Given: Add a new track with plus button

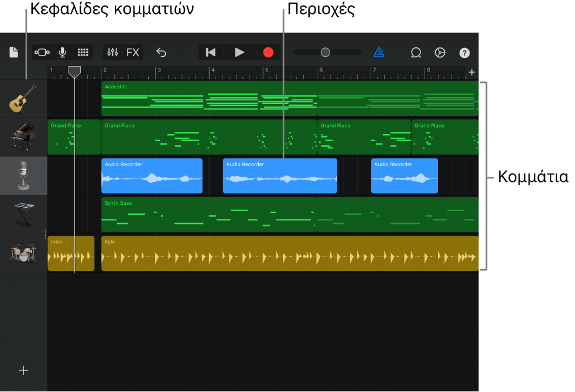Looking at the screenshot, I should [23, 370].
